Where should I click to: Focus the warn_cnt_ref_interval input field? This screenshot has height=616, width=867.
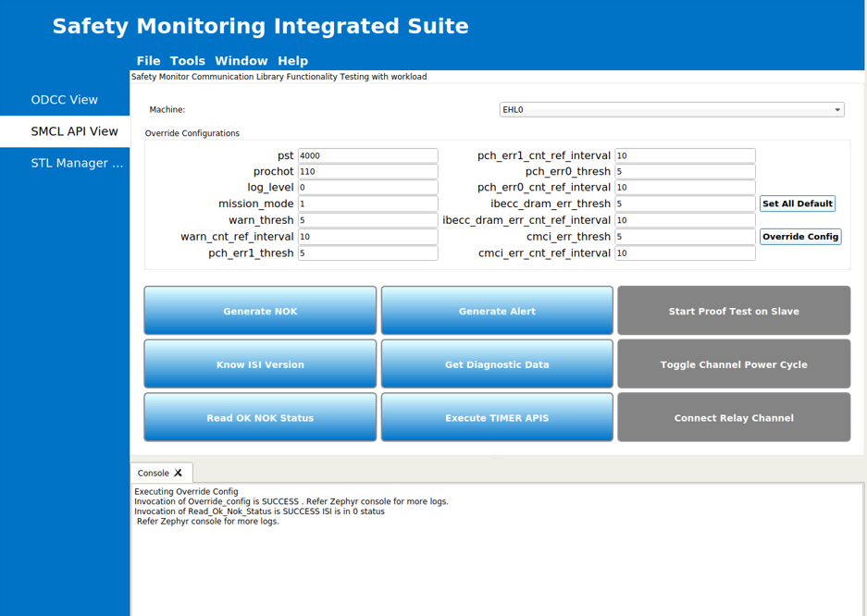367,237
